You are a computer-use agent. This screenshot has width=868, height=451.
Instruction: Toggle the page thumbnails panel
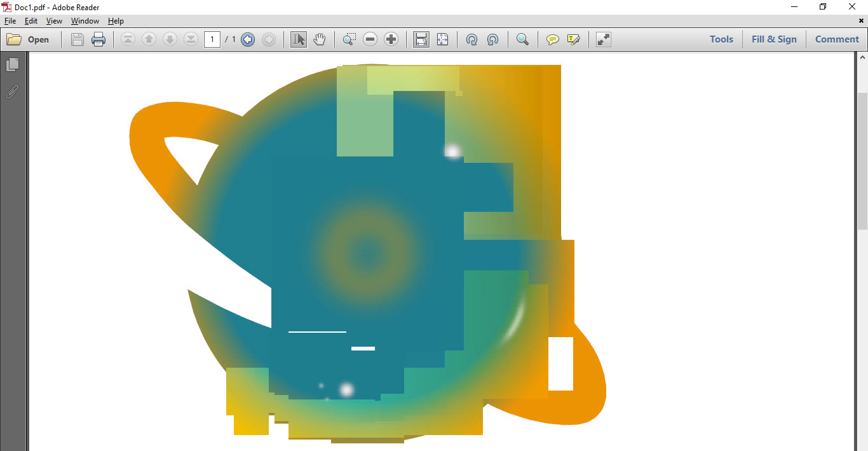coord(13,64)
